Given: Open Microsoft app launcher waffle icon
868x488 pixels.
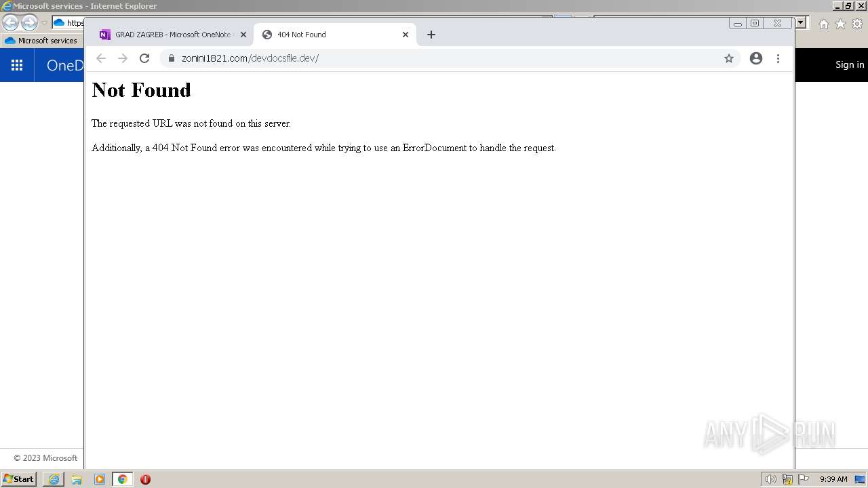Looking at the screenshot, I should [17, 65].
